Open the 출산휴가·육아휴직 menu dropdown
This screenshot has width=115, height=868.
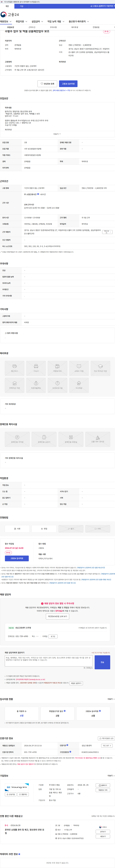(x=79, y=22)
